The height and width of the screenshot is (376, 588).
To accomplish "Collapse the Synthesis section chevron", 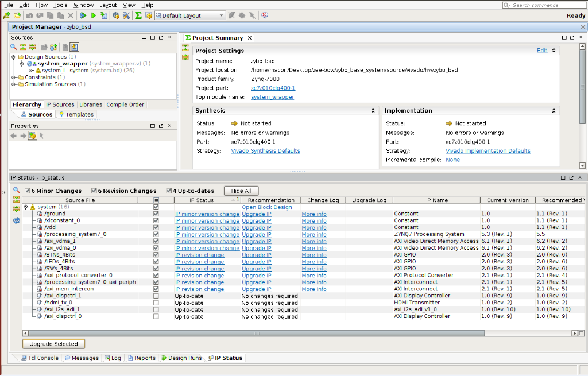I will pyautogui.click(x=373, y=111).
